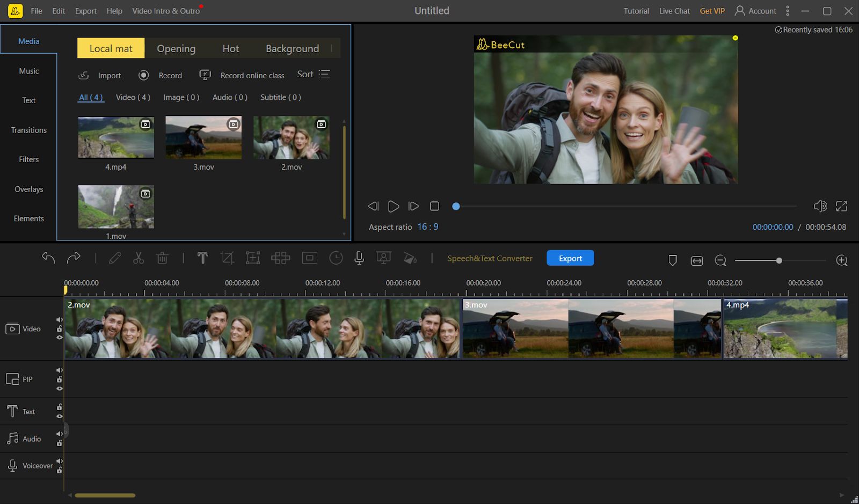Switch to the Hot materials tab
Image resolution: width=859 pixels, height=504 pixels.
(x=231, y=48)
